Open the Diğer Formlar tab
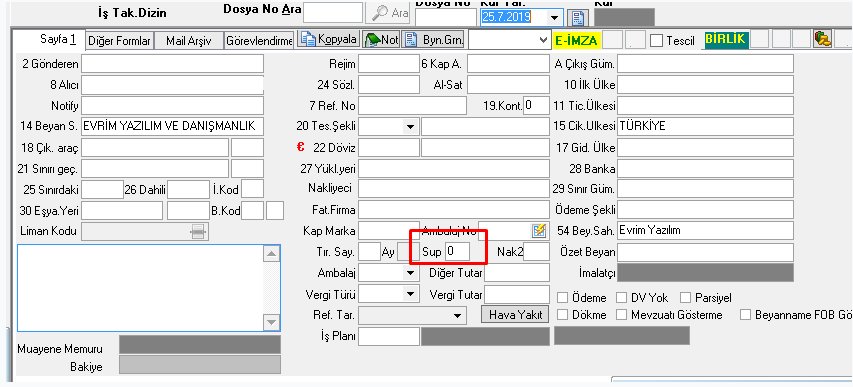 [x=119, y=41]
